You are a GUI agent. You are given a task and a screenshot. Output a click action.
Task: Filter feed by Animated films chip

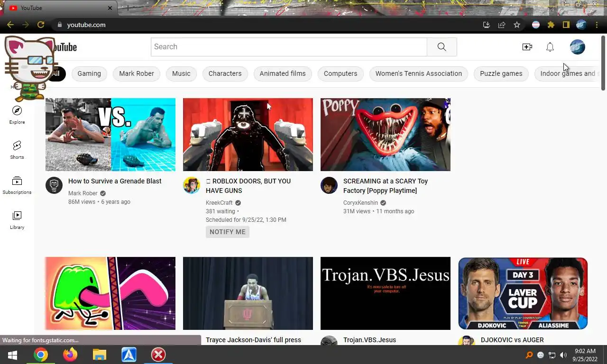[283, 73]
